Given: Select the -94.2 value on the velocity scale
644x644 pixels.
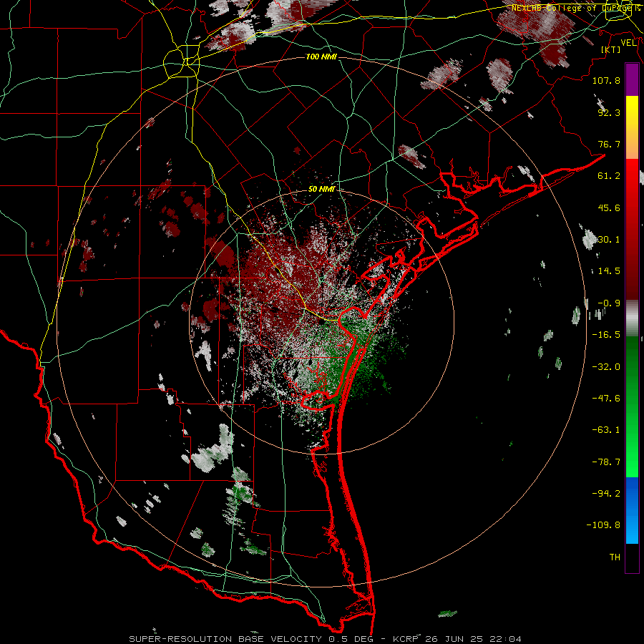Looking at the screenshot, I should [606, 493].
